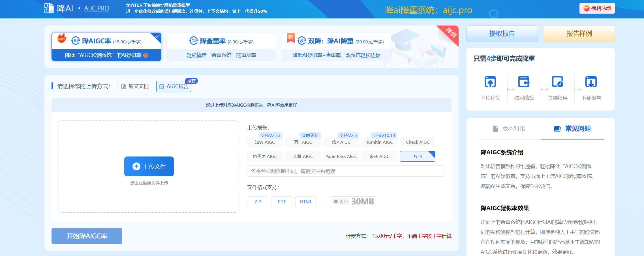Image resolution: width=644 pixels, height=256 pixels.
Task: Click the 核对结算 step icon
Action: 524,82
